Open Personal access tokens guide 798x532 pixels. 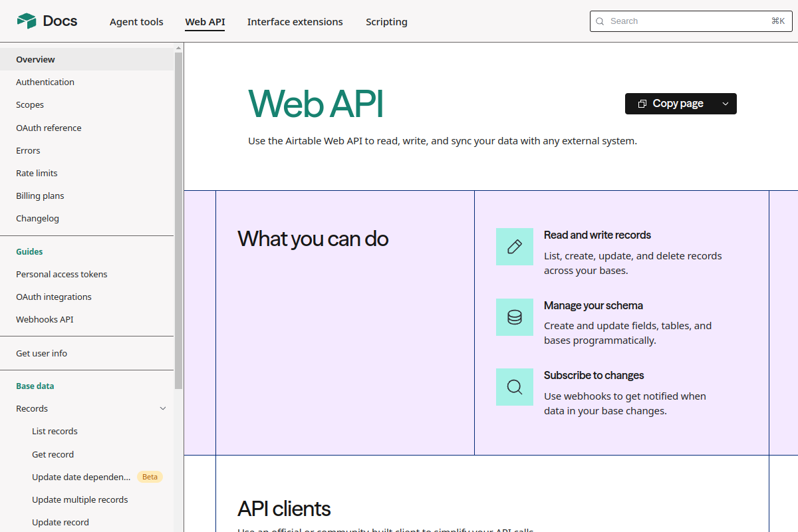pos(86,274)
